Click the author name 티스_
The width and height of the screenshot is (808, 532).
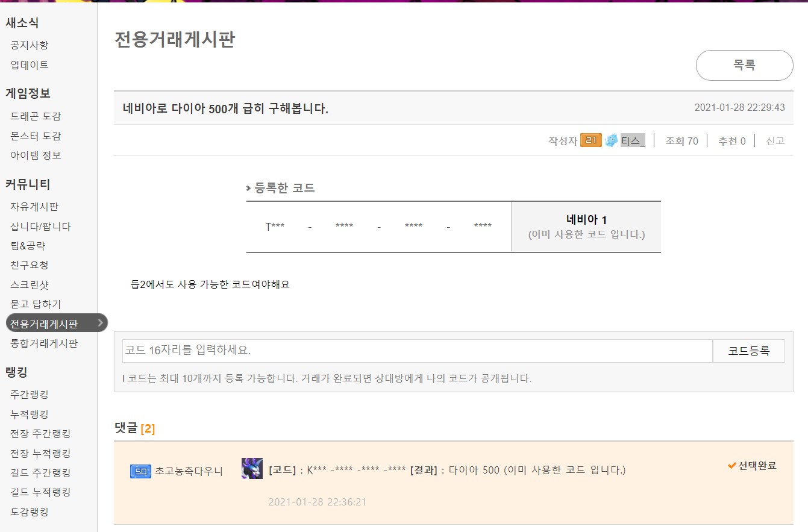[x=633, y=141]
